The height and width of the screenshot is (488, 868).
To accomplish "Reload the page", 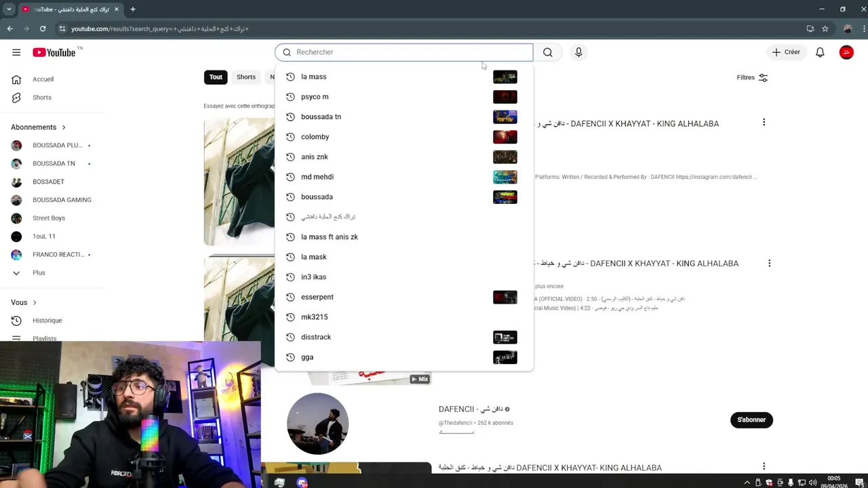I will pos(43,28).
